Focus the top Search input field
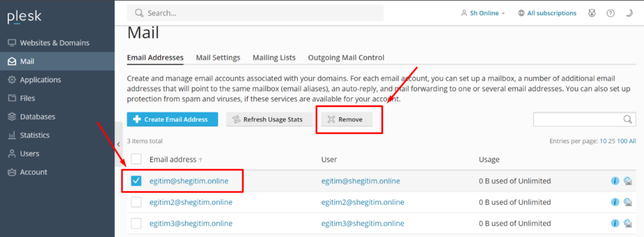This screenshot has width=644, height=237. pyautogui.click(x=255, y=13)
